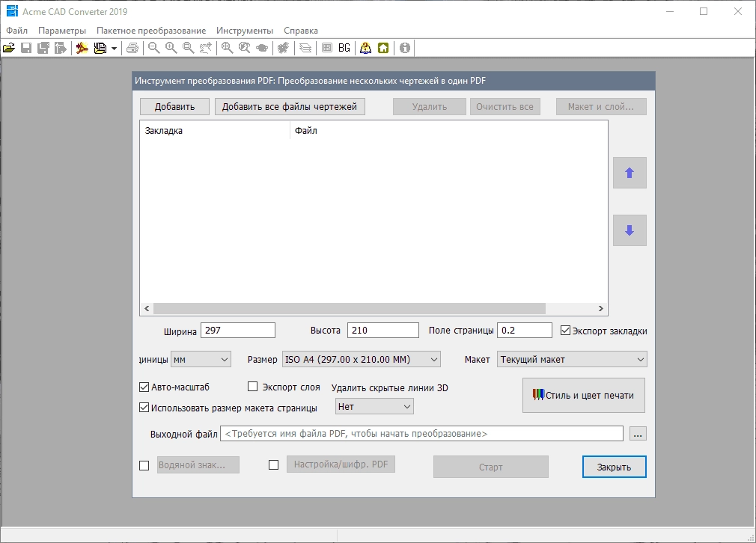The width and height of the screenshot is (756, 543).
Task: Click the Ширина input field
Action: [238, 331]
